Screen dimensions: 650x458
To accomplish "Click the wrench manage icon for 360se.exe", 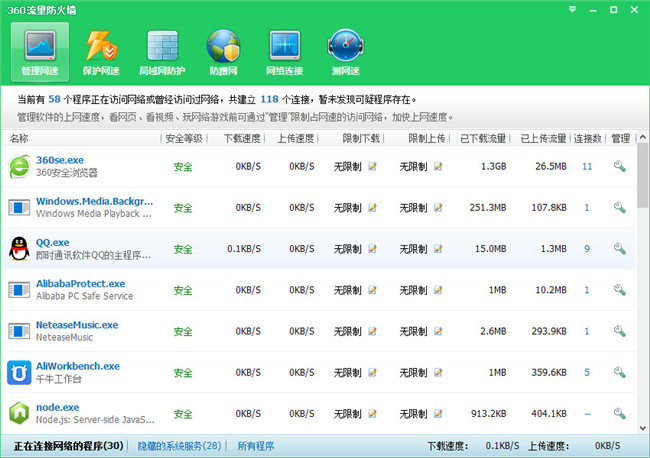I will [x=620, y=167].
